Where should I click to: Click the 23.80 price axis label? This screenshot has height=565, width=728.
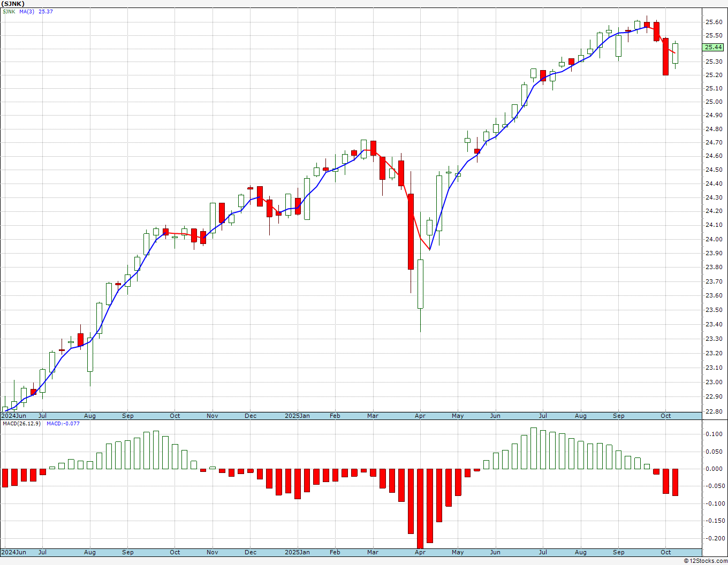click(714, 267)
